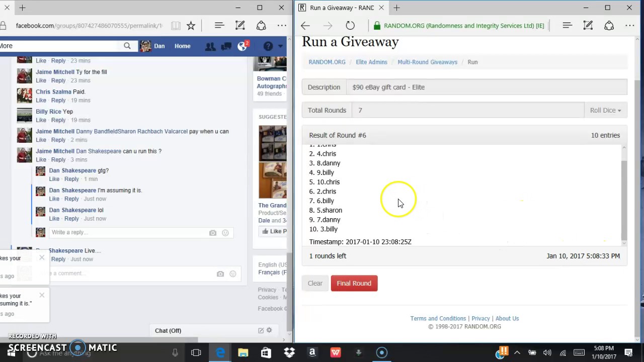Image resolution: width=644 pixels, height=362 pixels.
Task: Attach photo in 'Write a comment' box
Action: (220, 274)
